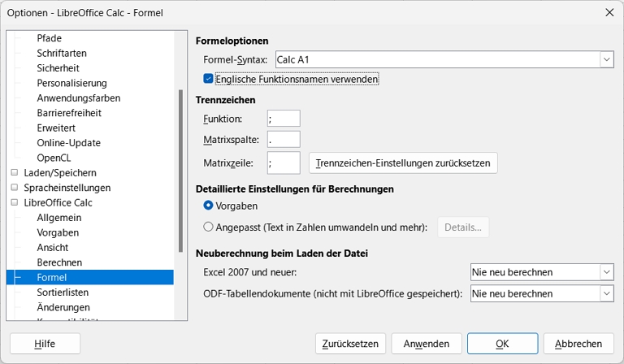Screen dimensions: 624x364
Task: Collapse the LibreOffice Calc tree node
Action: pyautogui.click(x=15, y=202)
